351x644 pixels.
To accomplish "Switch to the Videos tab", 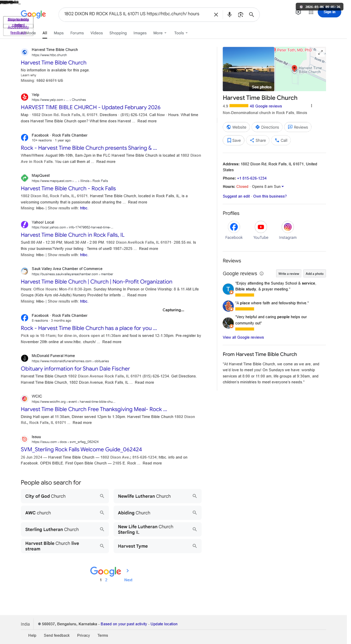I will (96, 33).
